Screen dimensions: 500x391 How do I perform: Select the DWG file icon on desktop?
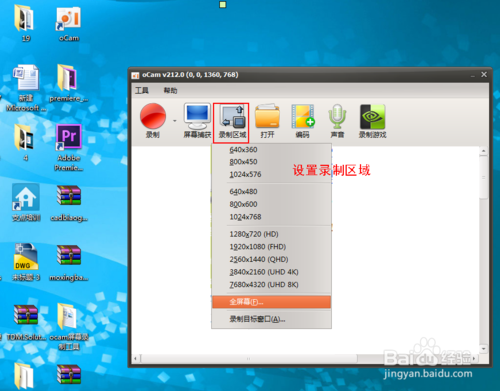[26, 262]
